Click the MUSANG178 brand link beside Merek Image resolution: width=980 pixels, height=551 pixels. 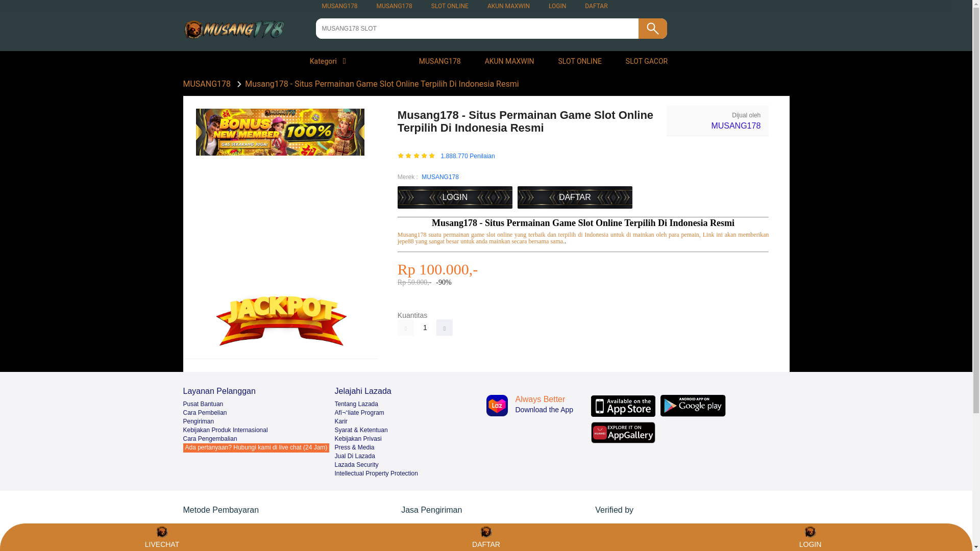click(x=440, y=177)
